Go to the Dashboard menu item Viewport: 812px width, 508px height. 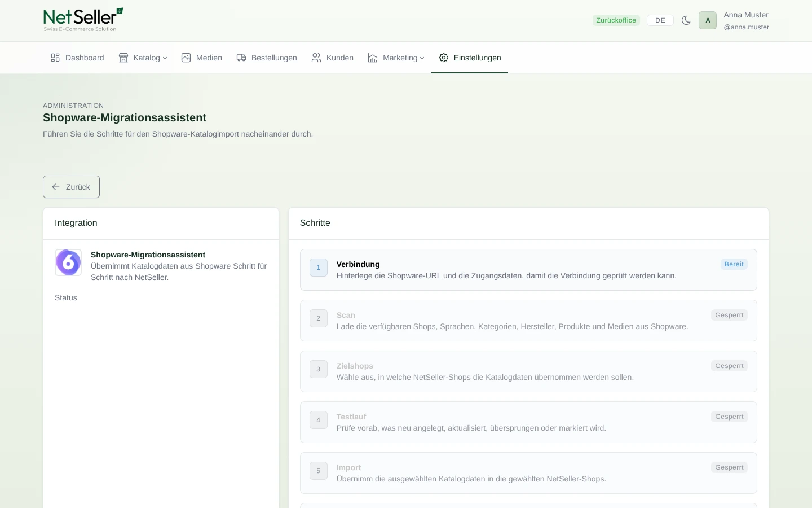click(77, 58)
